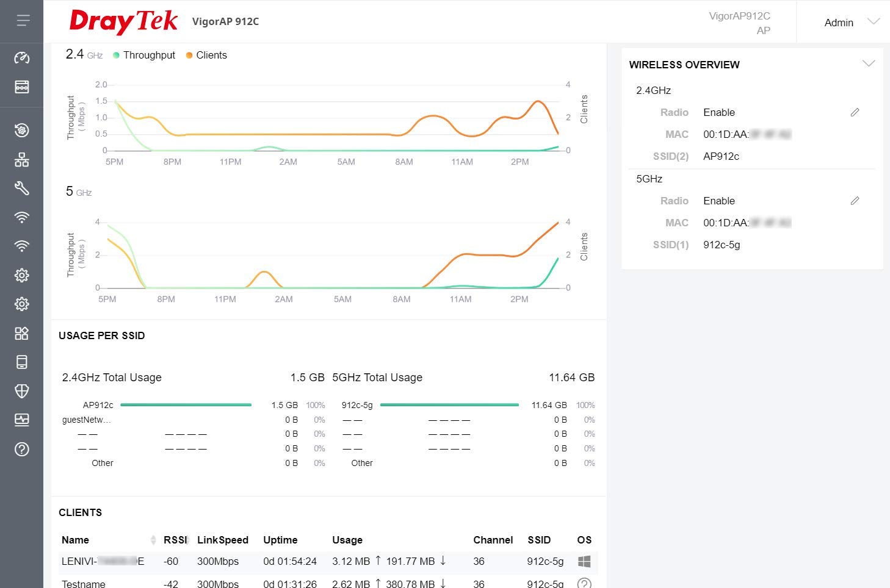890x588 pixels.
Task: Toggle Throughput series in chart legend
Action: (144, 55)
